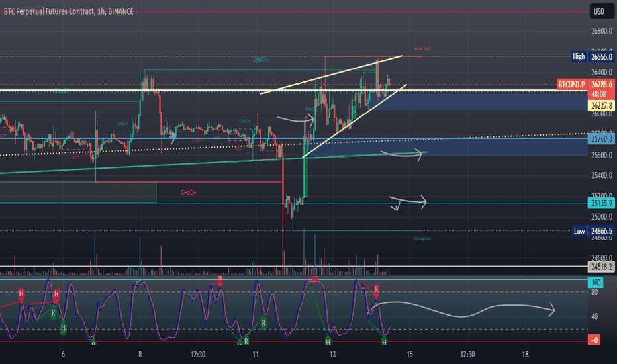Select the cyan 25135.9 price label
The image size is (617, 364).
pyautogui.click(x=601, y=203)
